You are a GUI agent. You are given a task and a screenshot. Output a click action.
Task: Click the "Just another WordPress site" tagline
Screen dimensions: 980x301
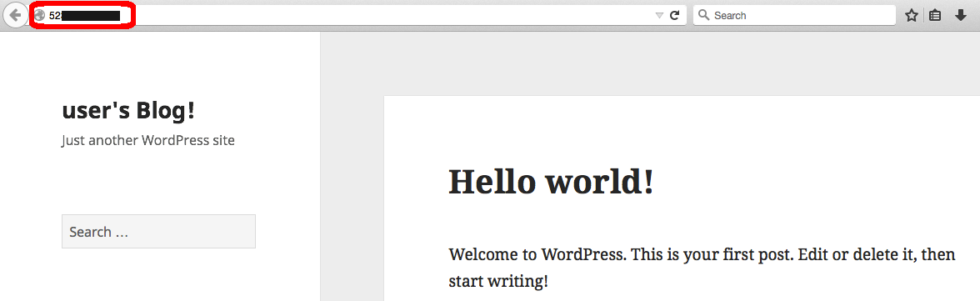click(148, 140)
